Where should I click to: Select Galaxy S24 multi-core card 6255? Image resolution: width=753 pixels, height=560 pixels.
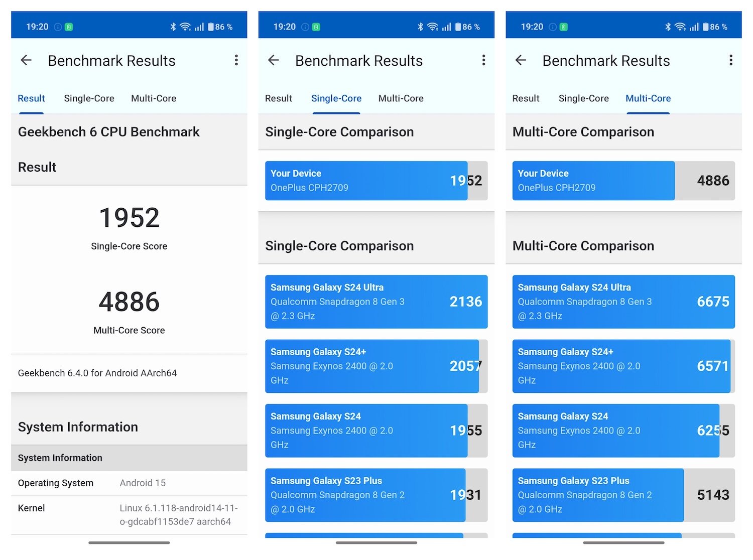coord(623,431)
